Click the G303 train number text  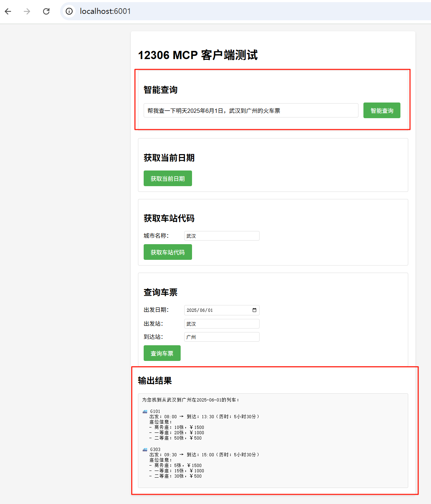click(x=155, y=450)
